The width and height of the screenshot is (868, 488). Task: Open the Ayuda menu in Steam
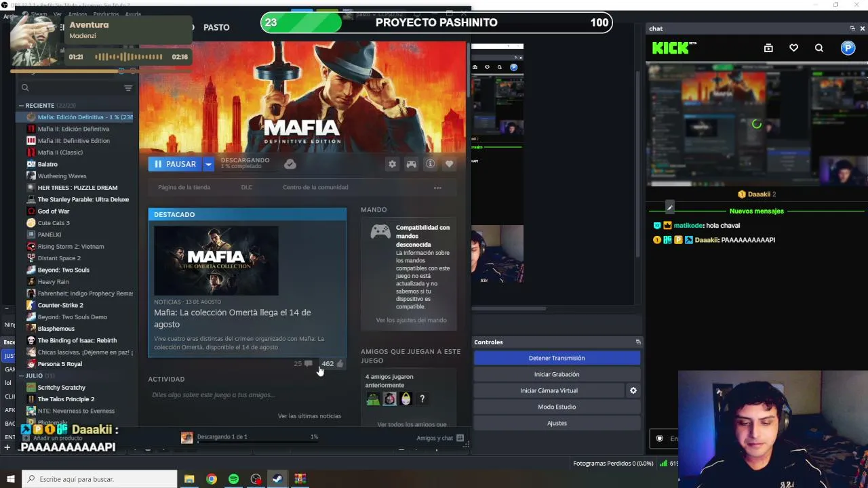tap(133, 14)
